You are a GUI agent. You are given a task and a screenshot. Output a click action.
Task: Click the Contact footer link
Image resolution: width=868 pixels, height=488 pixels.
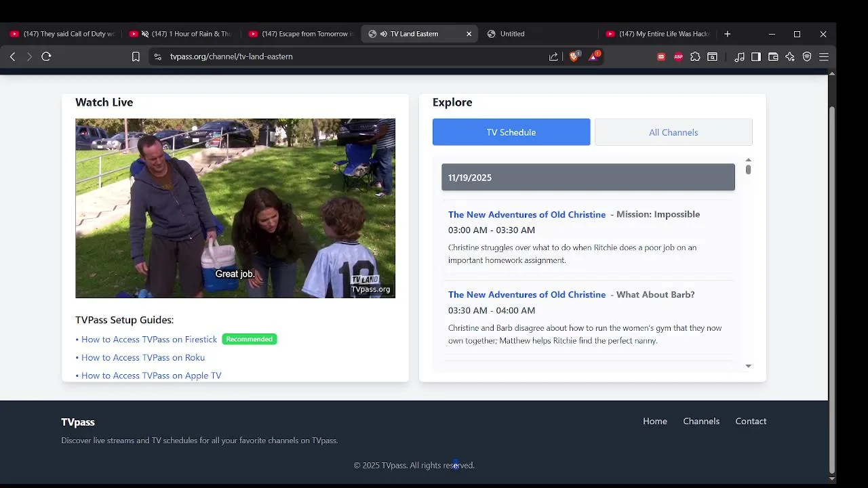point(751,422)
